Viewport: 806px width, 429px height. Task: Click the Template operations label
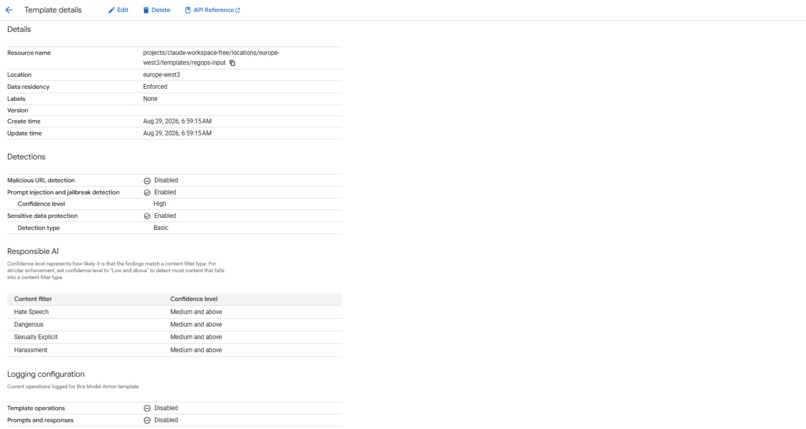pos(36,408)
